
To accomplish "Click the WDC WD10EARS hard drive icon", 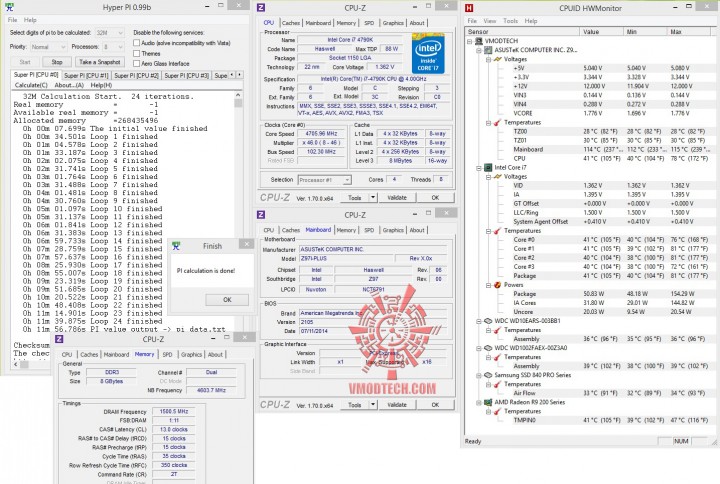I will 488,321.
